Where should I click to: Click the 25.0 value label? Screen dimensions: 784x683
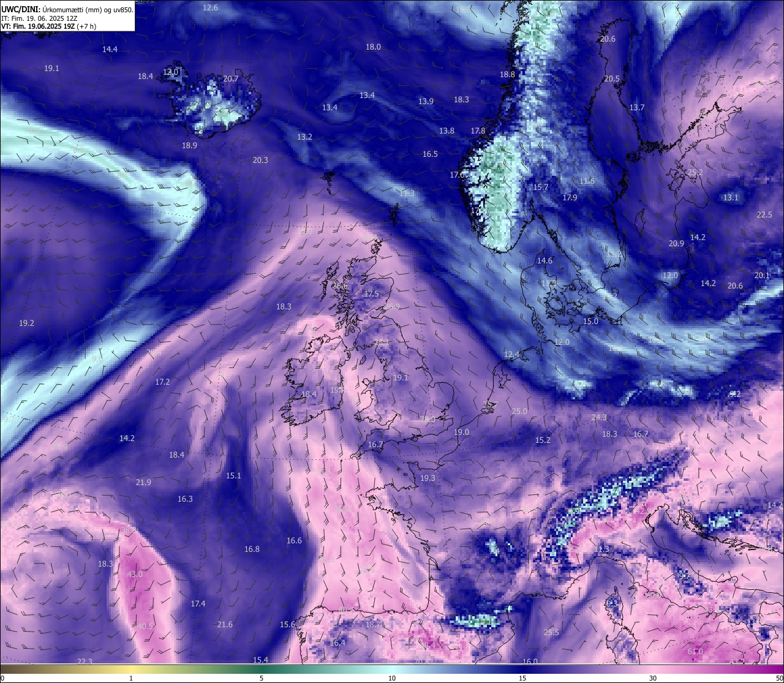coord(519,411)
